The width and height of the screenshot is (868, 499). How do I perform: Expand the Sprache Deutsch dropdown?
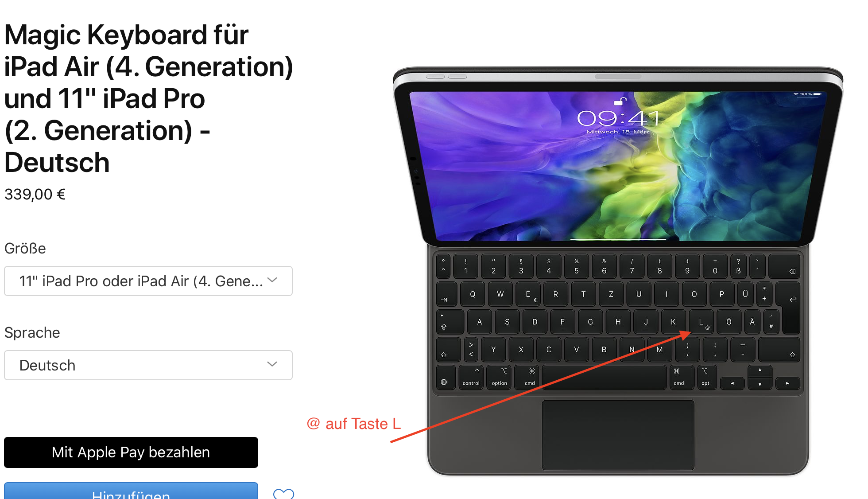coord(148,365)
